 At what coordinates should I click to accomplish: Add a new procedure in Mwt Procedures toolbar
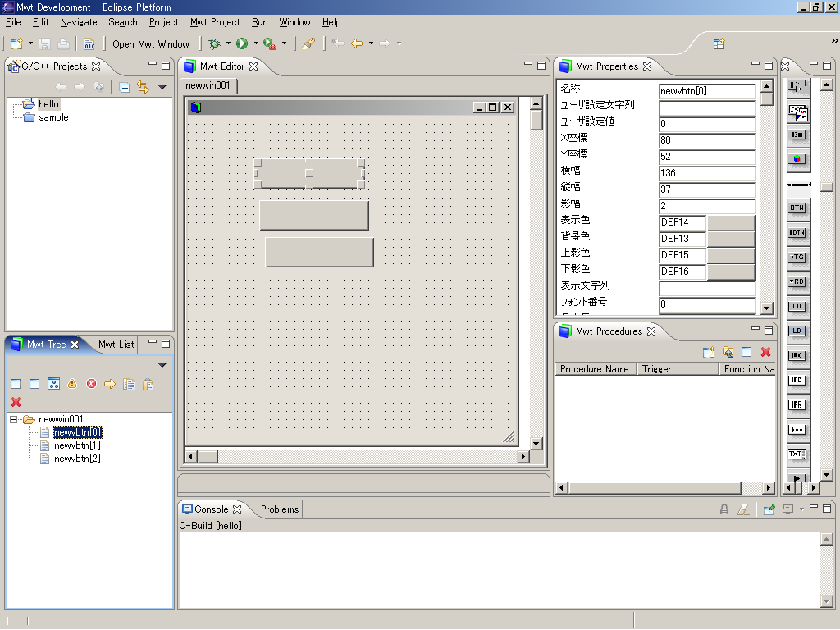pyautogui.click(x=709, y=352)
